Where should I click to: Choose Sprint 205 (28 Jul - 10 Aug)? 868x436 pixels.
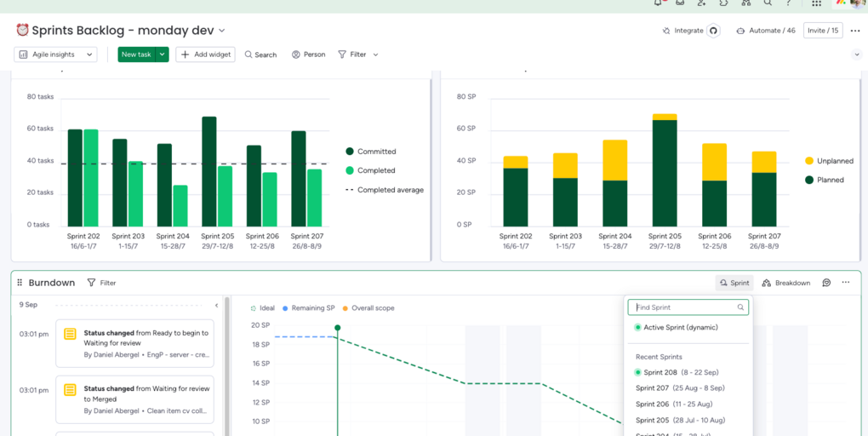click(x=680, y=420)
